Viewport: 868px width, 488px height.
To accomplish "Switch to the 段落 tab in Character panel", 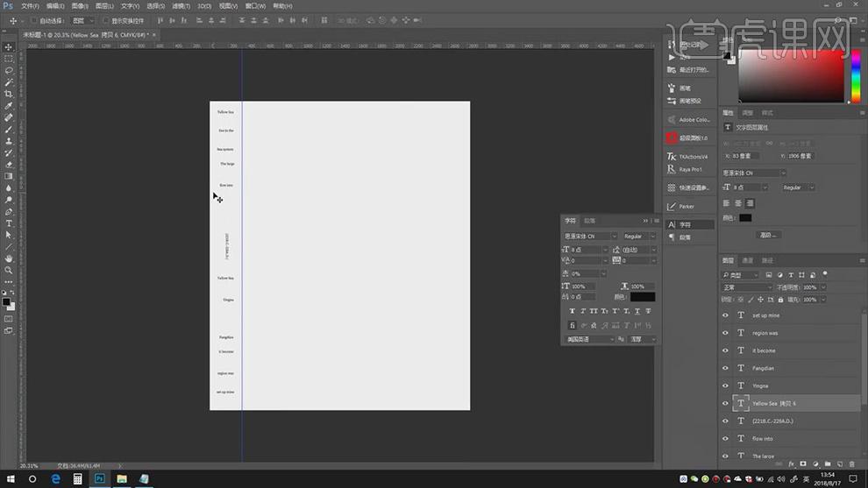I will (589, 221).
